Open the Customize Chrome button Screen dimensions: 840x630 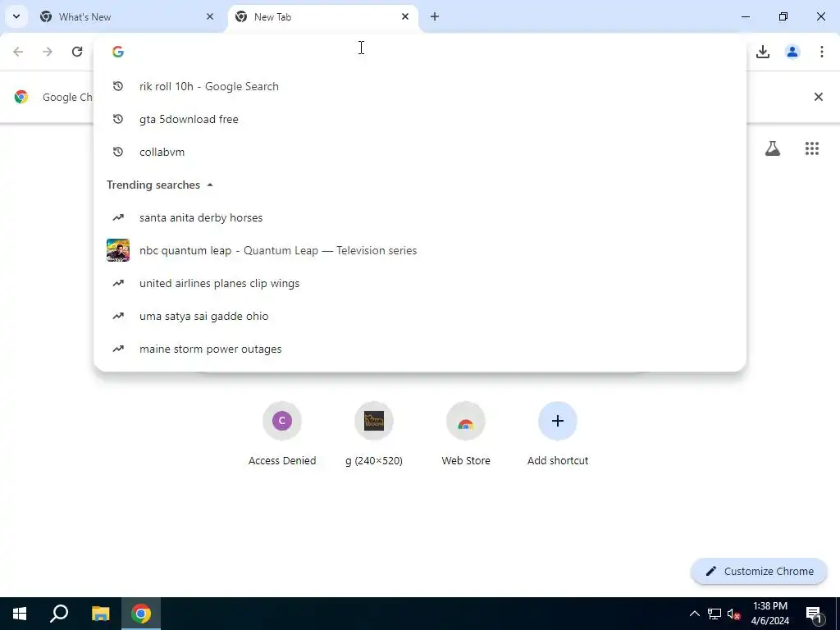point(759,571)
